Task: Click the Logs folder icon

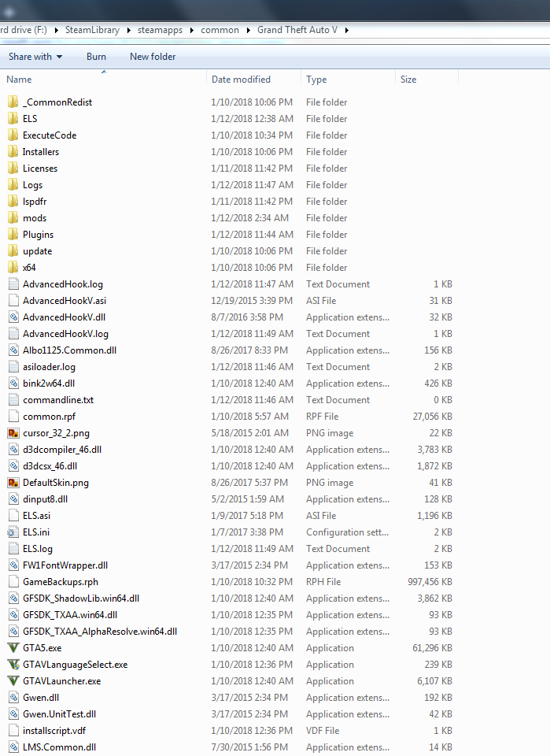Action: click(13, 184)
